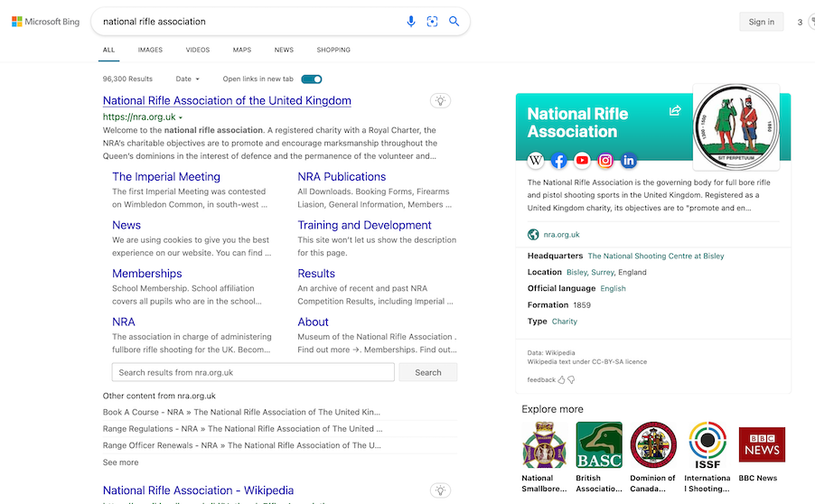Open the About sublink

pos(313,322)
